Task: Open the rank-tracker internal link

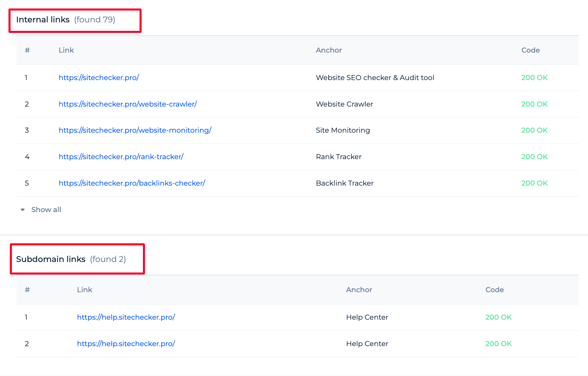Action: (121, 157)
